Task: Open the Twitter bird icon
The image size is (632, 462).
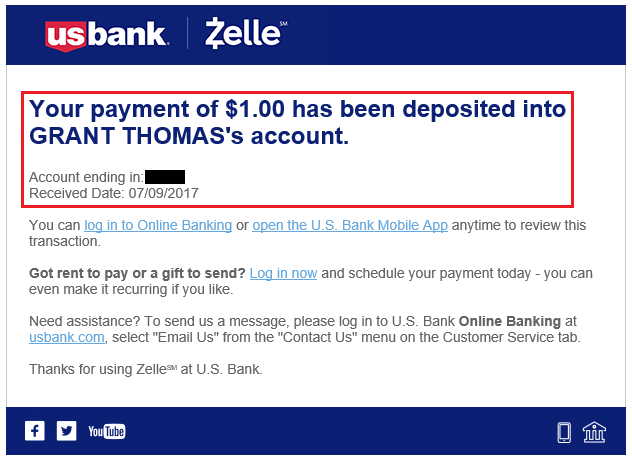Action: coord(66,431)
